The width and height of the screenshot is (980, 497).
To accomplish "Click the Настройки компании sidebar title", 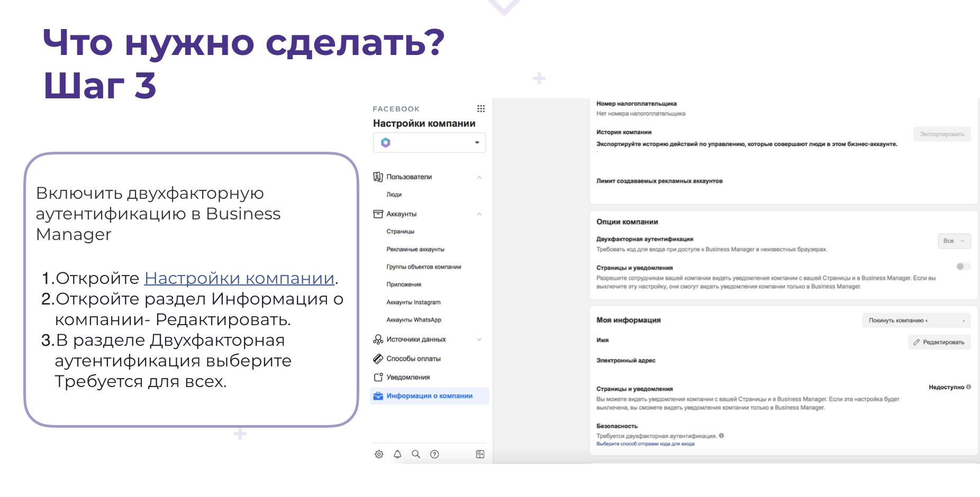I will pyautogui.click(x=424, y=123).
